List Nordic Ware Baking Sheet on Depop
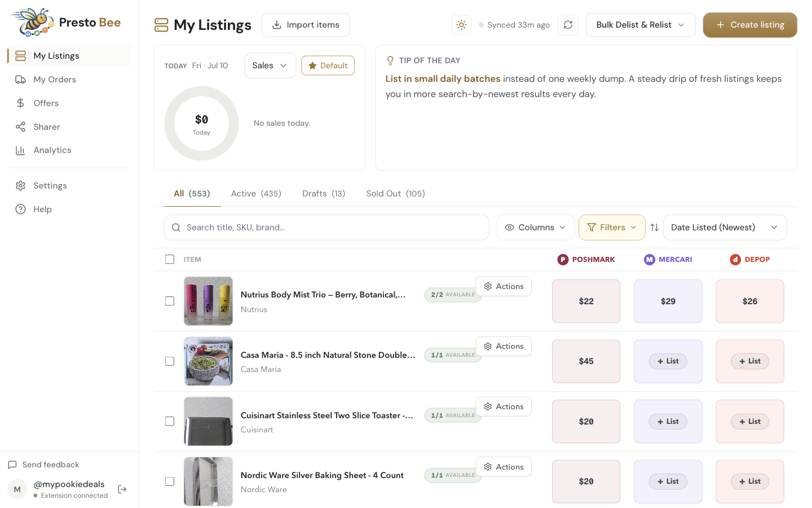The height and width of the screenshot is (508, 812). tap(750, 481)
